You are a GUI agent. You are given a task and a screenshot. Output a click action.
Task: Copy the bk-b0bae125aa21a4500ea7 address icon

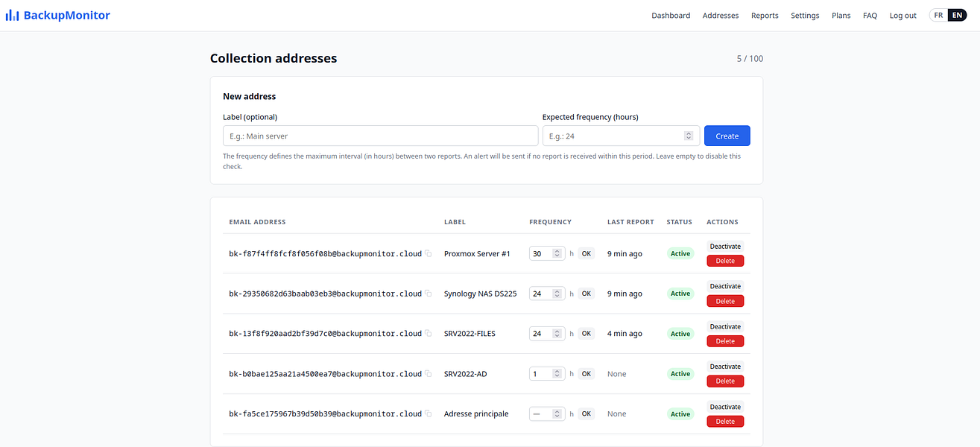[x=429, y=374]
